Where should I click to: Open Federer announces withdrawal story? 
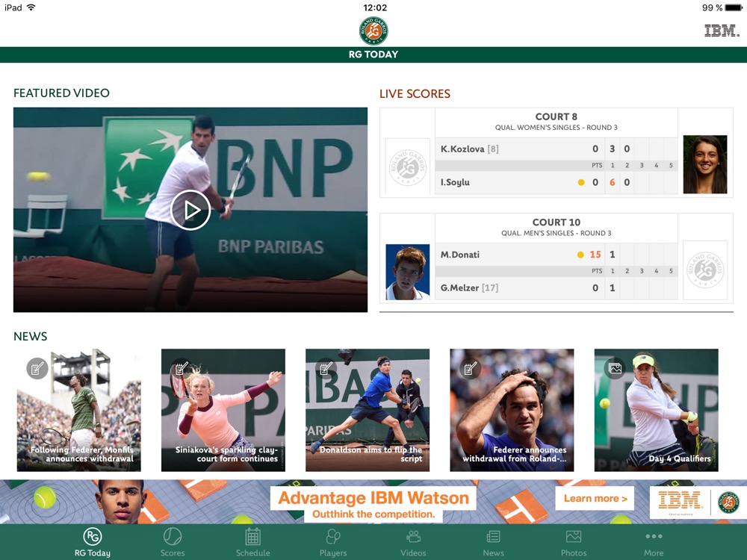pyautogui.click(x=512, y=410)
